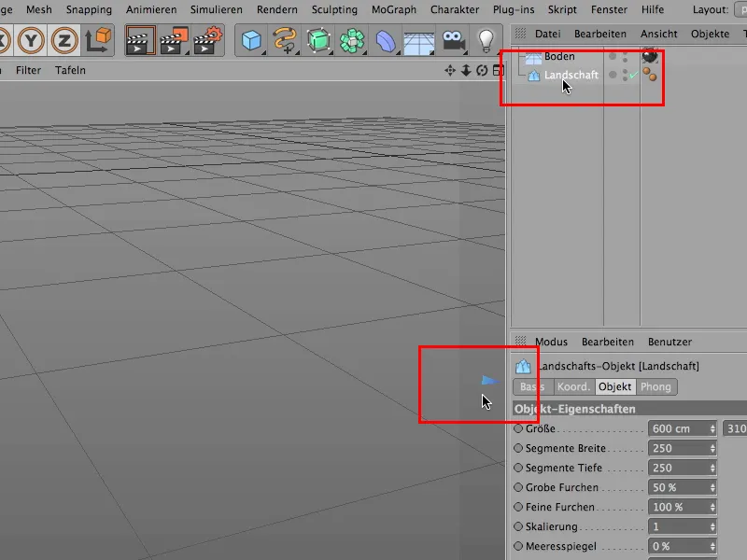The image size is (747, 560).
Task: Add a Camera object
Action: (x=453, y=40)
